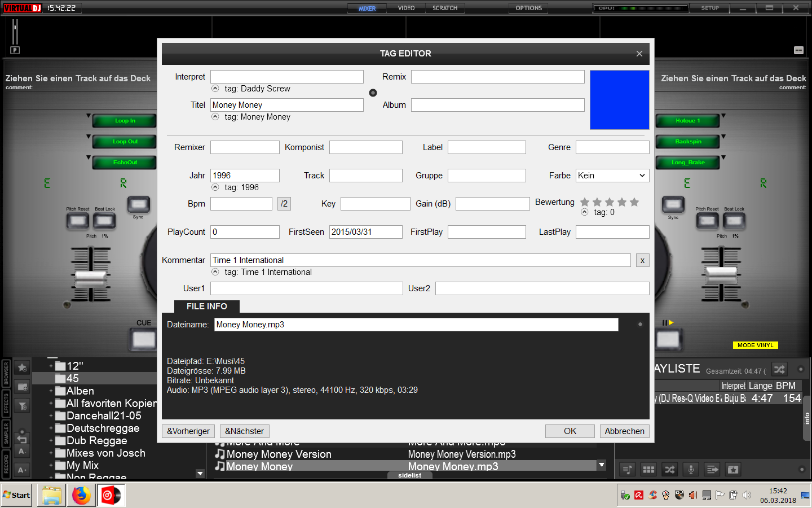Switch to grid view icon below playlist

tap(648, 470)
